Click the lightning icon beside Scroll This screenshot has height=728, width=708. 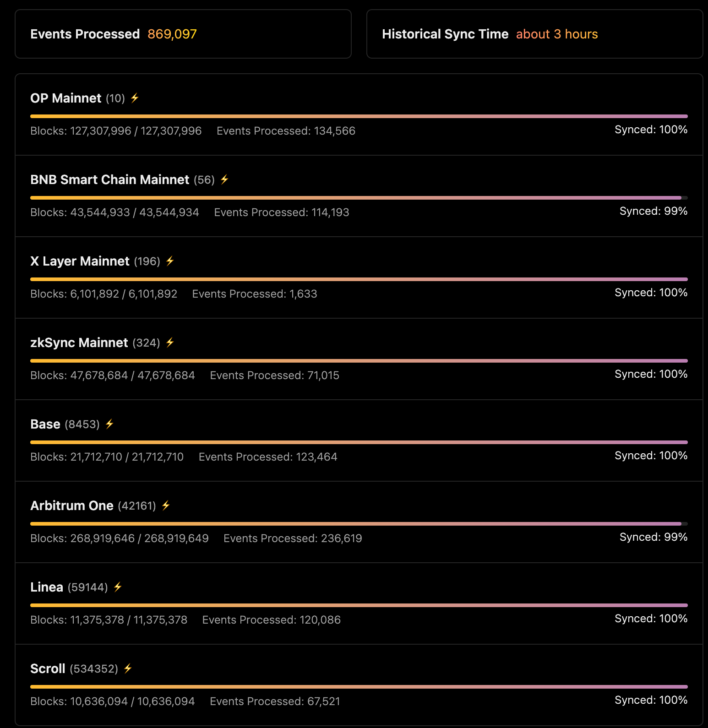(128, 668)
